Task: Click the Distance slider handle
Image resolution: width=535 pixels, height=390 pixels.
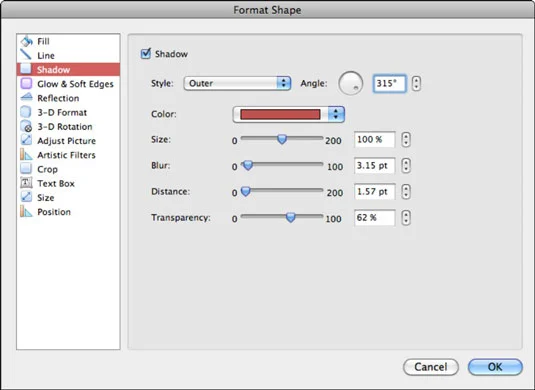Action: click(x=245, y=191)
